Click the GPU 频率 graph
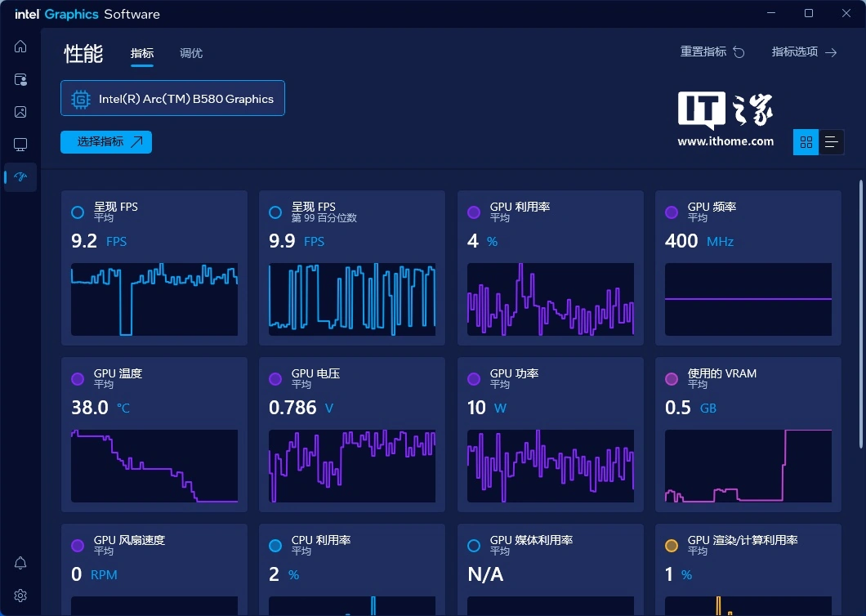866x616 pixels. click(x=748, y=299)
